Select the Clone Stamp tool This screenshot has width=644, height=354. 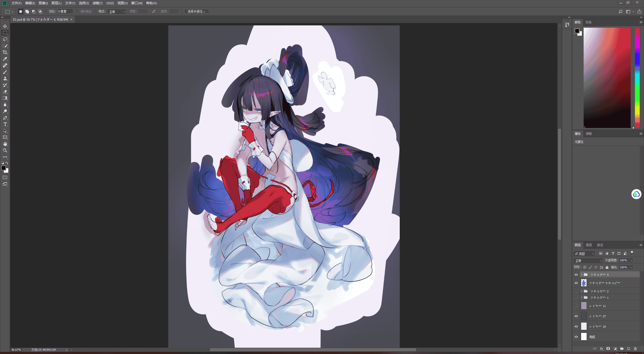click(5, 78)
